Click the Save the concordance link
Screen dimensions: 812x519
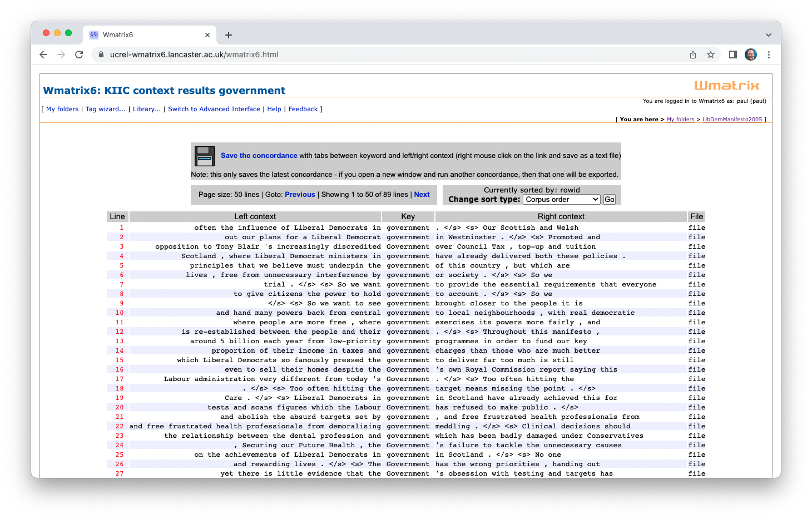coord(259,156)
